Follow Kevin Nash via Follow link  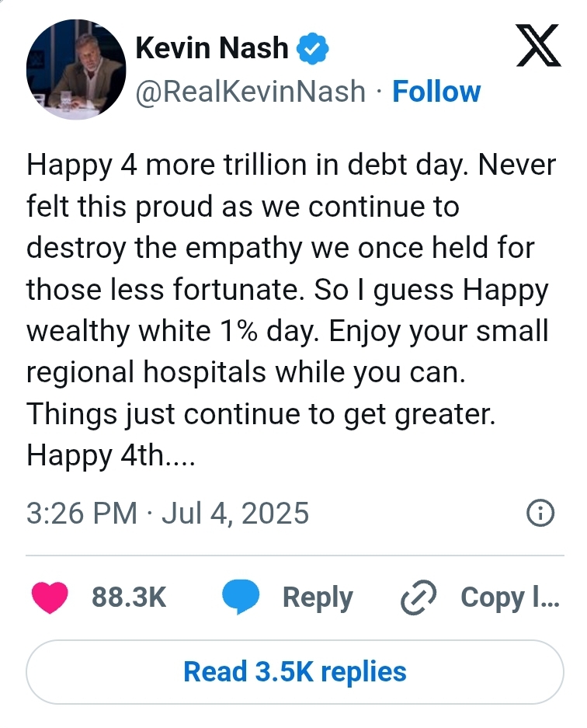click(436, 92)
